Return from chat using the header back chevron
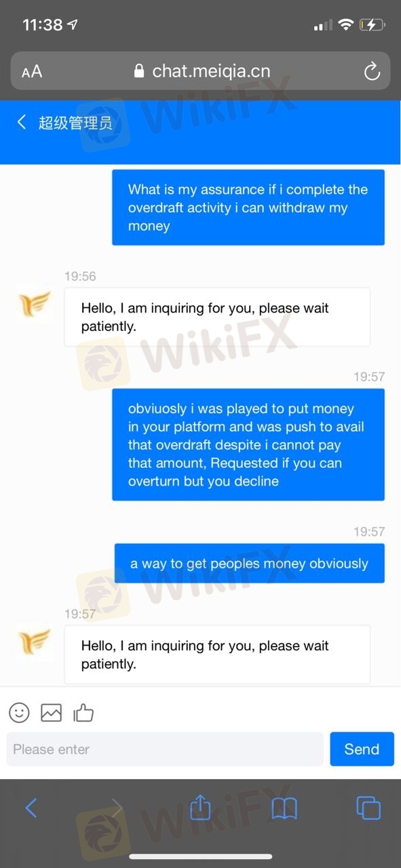 coord(22,122)
